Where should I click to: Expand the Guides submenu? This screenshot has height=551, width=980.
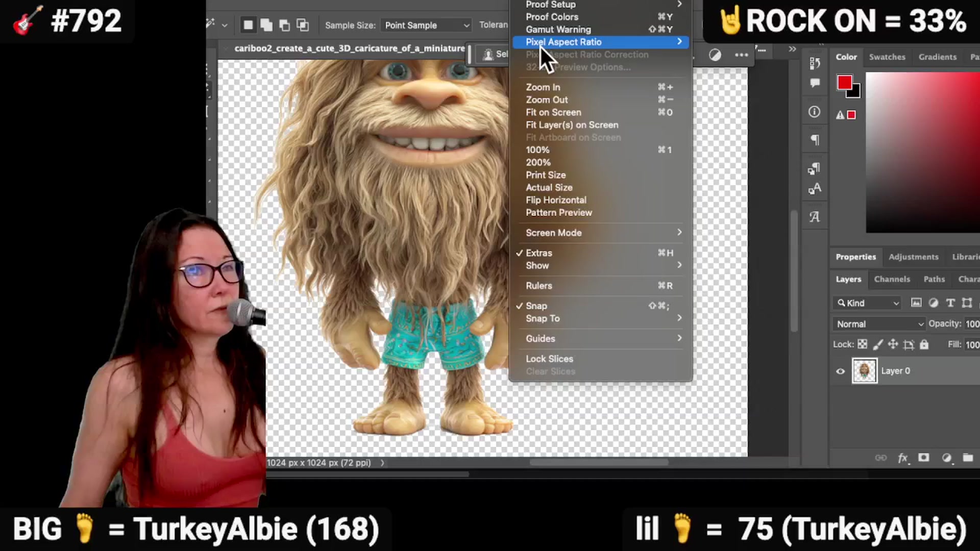[x=600, y=338]
